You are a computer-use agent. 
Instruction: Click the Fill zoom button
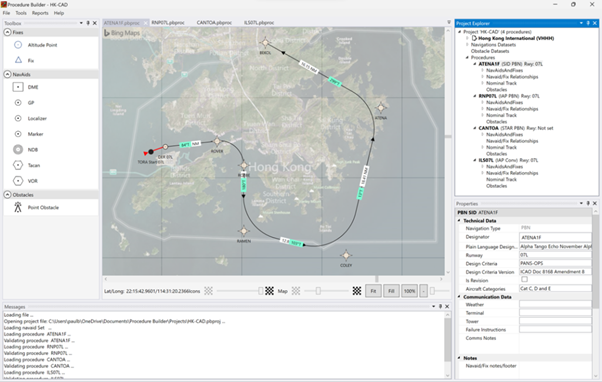[x=391, y=291]
